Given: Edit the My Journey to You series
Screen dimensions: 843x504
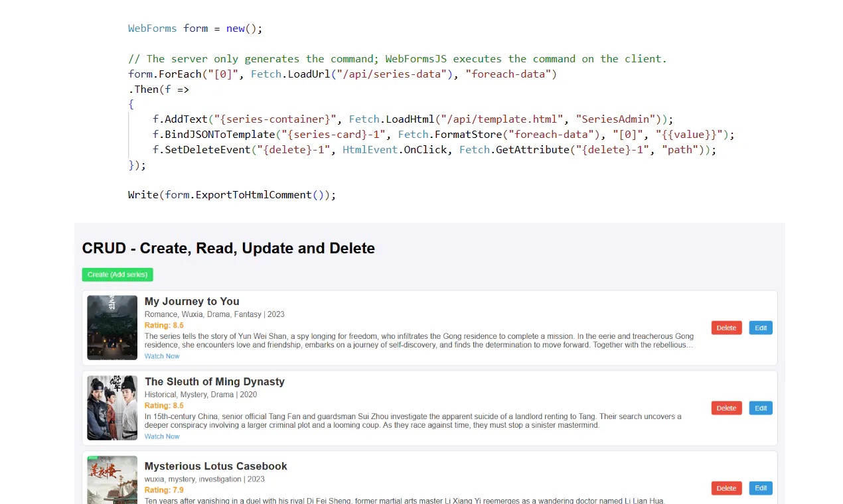Looking at the screenshot, I should (x=761, y=328).
